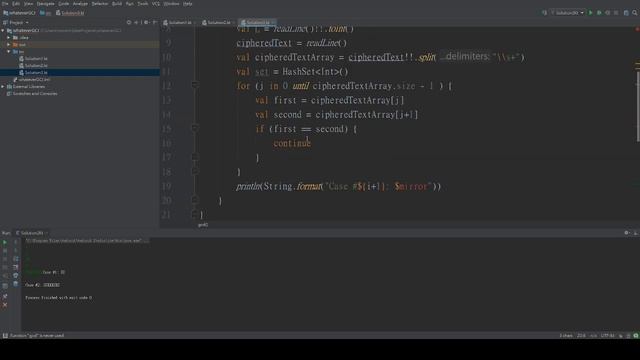The image size is (640, 360).
Task: Rerun program in Run panel
Action: tap(5, 242)
